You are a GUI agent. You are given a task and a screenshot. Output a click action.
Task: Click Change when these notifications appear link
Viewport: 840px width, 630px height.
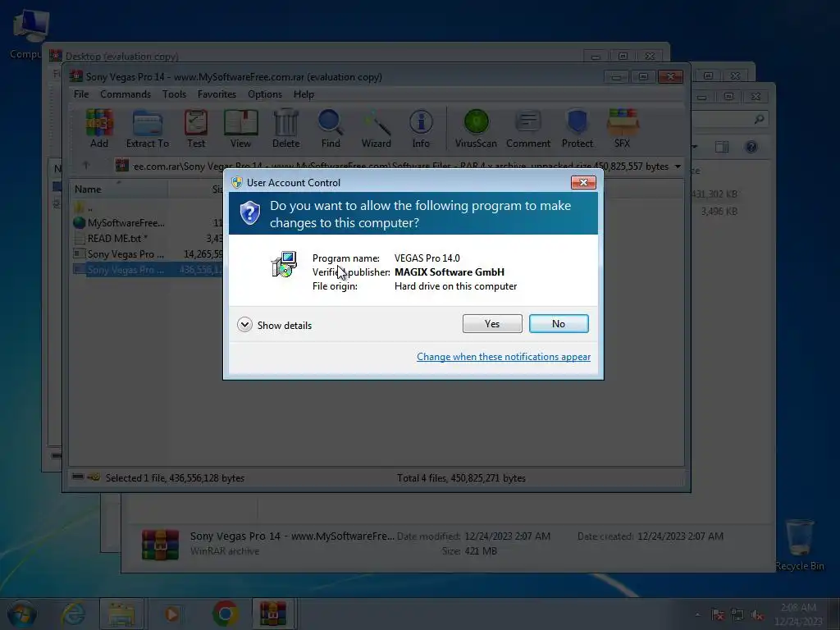tap(504, 357)
